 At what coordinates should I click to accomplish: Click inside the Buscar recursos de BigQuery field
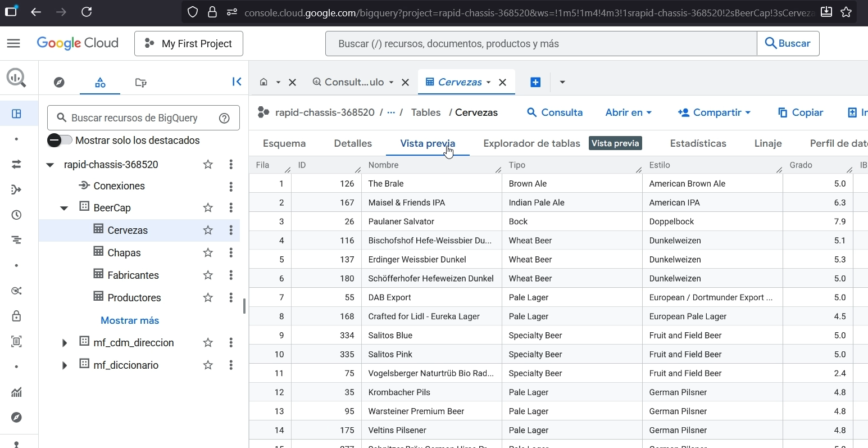tap(135, 117)
